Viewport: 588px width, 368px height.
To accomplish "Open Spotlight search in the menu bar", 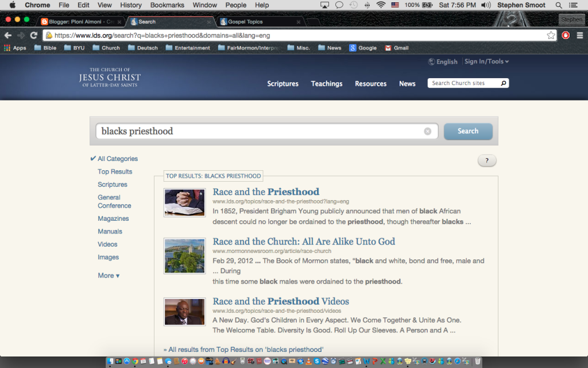I will (558, 5).
